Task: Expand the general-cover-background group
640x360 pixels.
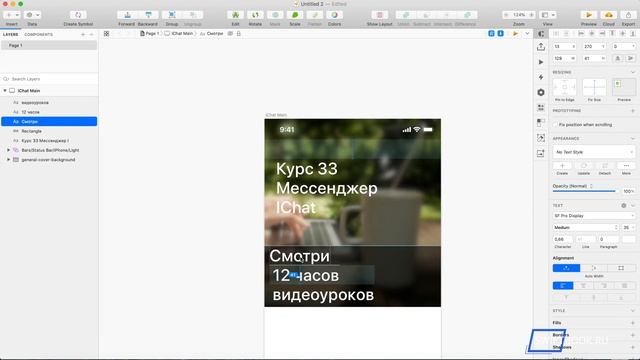Action: [x=9, y=160]
